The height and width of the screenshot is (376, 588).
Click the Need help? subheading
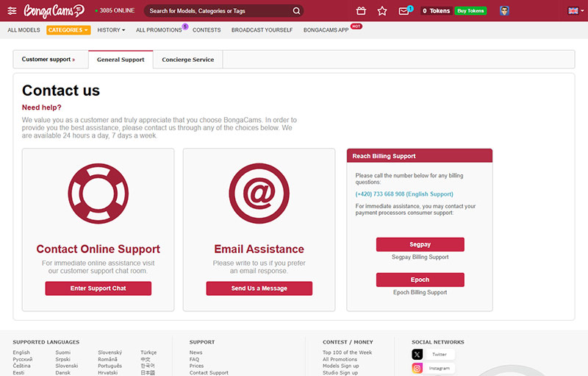(x=42, y=107)
